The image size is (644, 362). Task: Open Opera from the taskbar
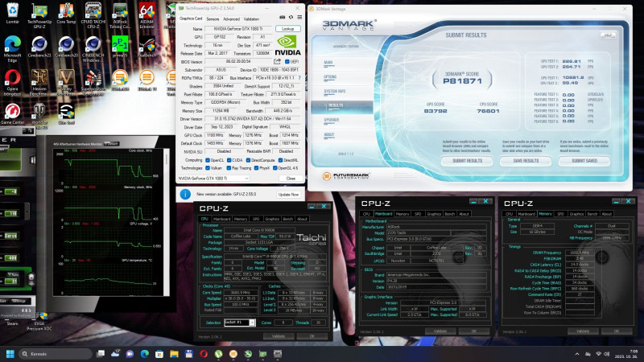click(204, 354)
